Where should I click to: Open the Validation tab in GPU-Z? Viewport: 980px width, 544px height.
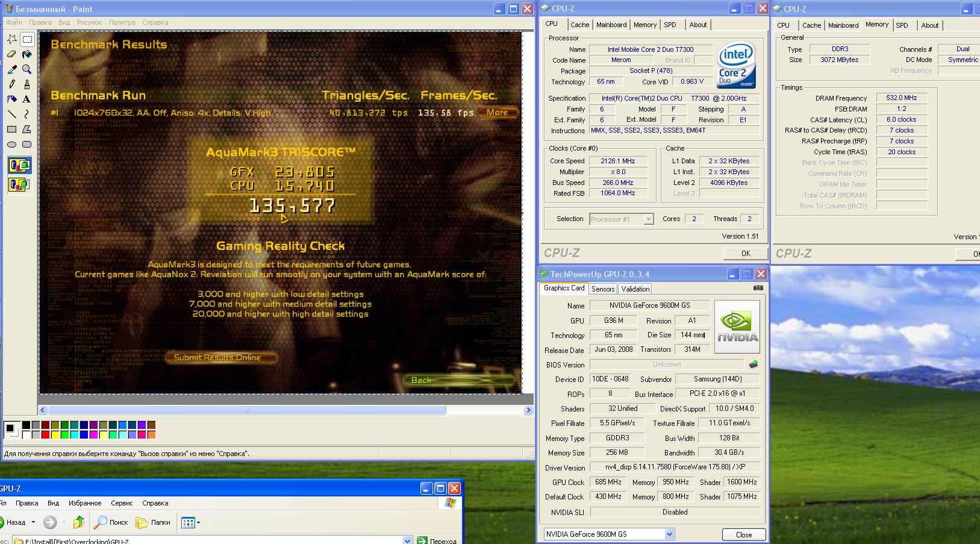635,289
